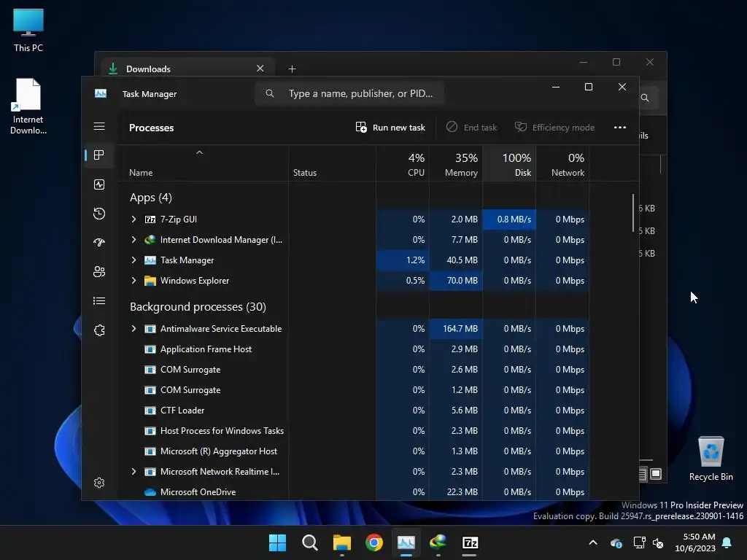The width and height of the screenshot is (747, 560).
Task: Select Internet Download shortcut on desktop
Action: coord(28,106)
